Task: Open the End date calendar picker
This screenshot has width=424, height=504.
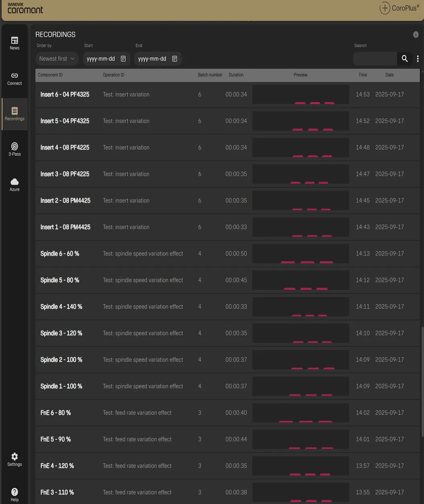Action: pos(175,59)
